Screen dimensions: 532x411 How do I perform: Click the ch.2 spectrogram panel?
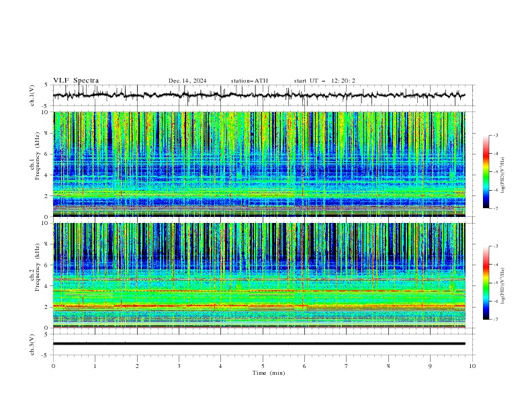259,275
